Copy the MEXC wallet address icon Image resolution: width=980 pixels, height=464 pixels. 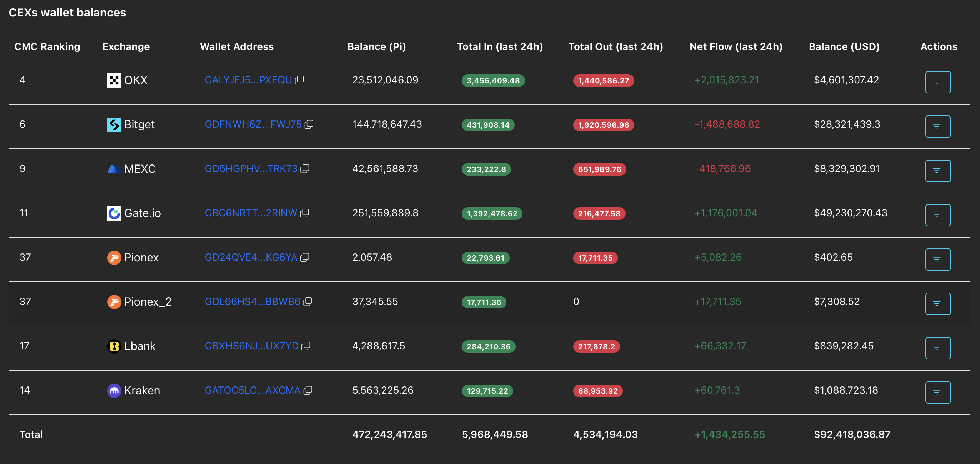point(305,169)
